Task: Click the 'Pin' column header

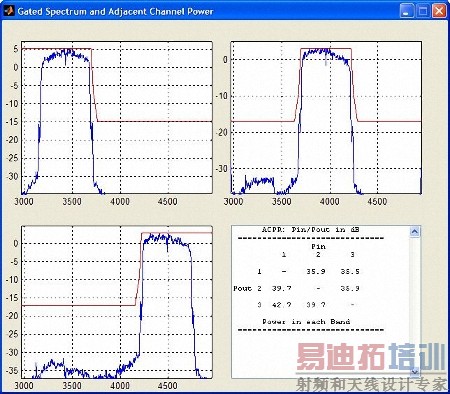Action: (x=318, y=247)
